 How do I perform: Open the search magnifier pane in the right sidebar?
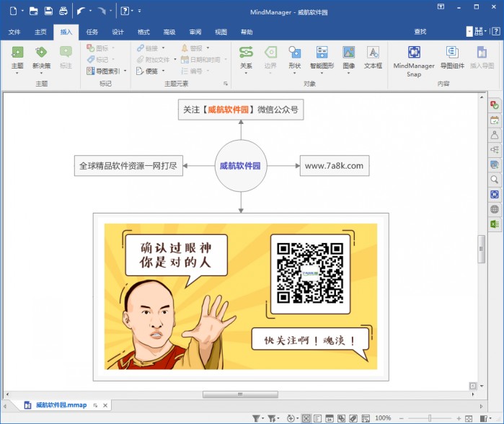coord(495,180)
